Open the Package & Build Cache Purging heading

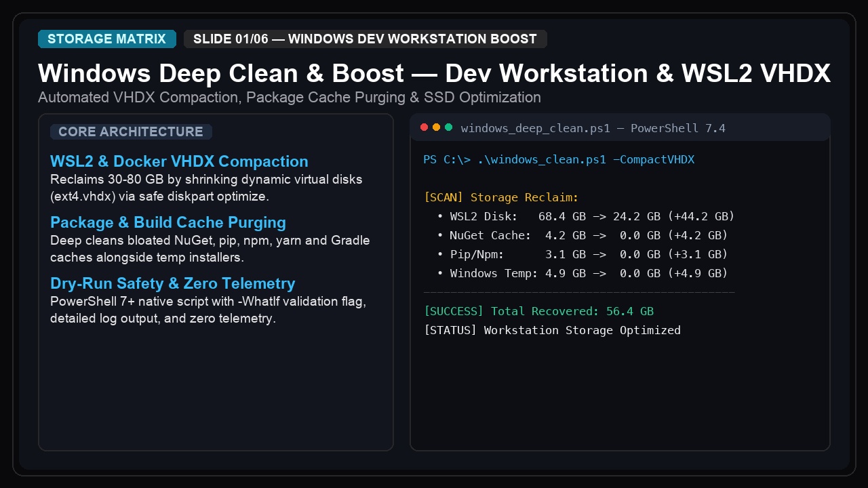point(168,222)
